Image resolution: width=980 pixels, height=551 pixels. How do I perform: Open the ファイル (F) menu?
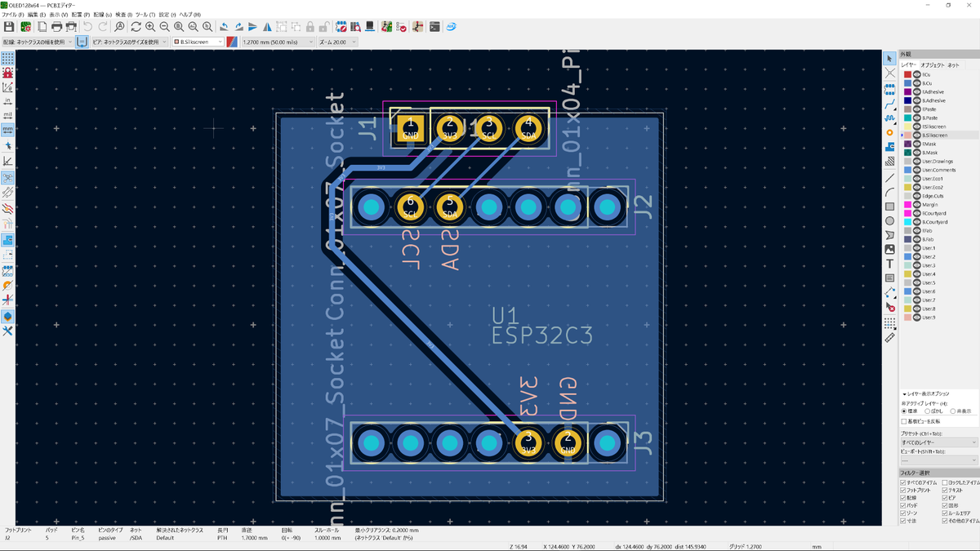click(12, 15)
